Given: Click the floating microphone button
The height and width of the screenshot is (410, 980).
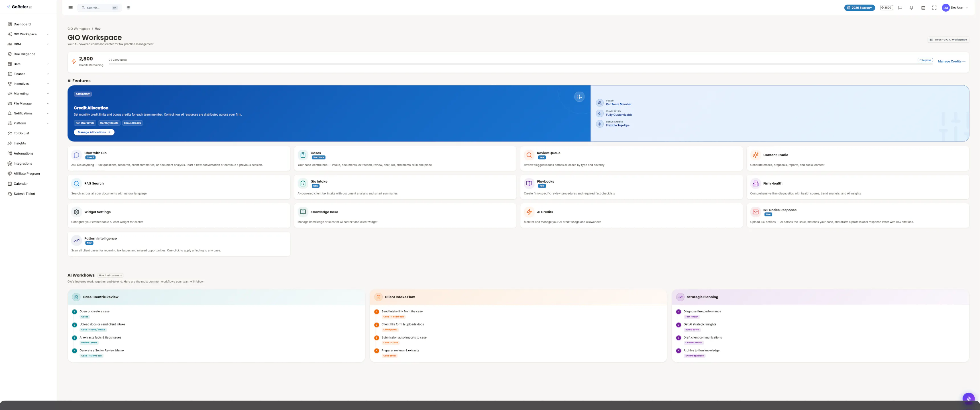Looking at the screenshot, I should tap(969, 398).
